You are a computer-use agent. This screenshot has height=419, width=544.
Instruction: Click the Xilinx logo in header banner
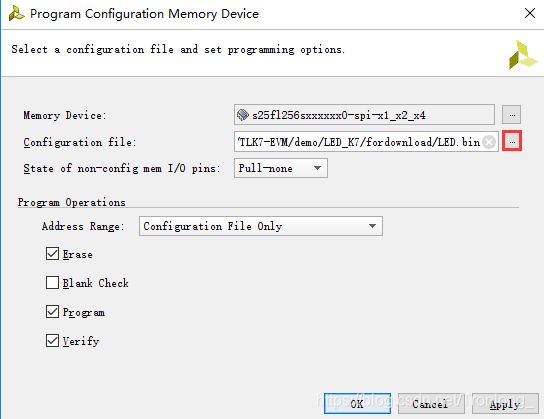pos(523,54)
